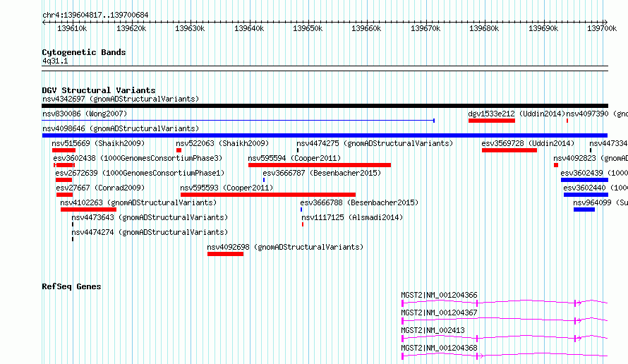Viewport: 628px width, 364px height.
Task: Click nsv4102263 gnomAD variant label
Action: [138, 202]
